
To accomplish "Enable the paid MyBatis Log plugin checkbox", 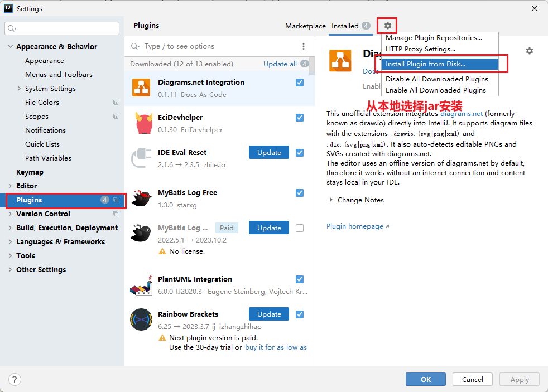I will click(300, 228).
